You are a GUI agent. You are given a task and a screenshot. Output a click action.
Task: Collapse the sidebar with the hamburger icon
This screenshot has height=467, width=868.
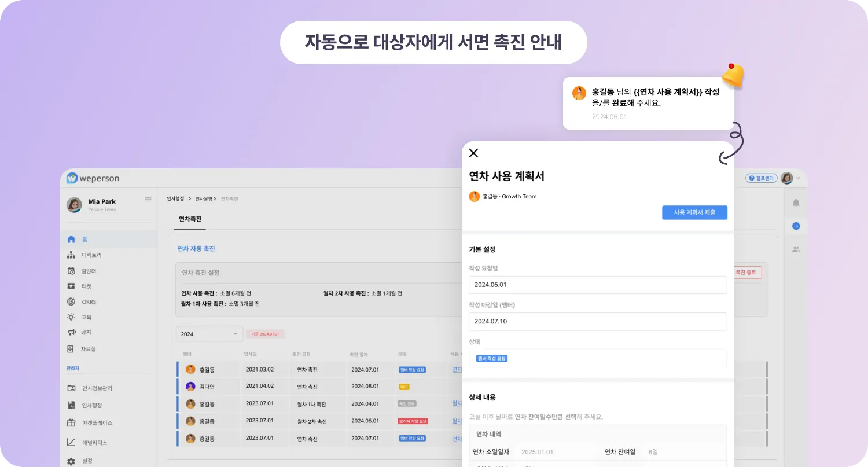148,199
